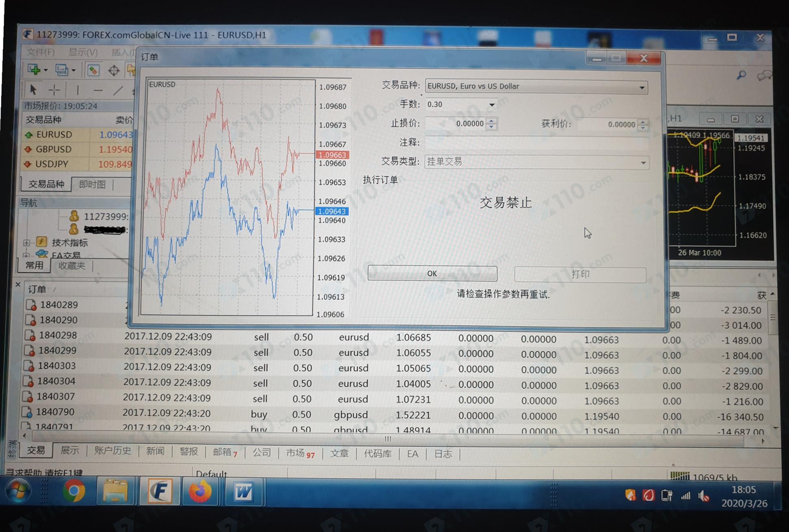Click the 获利价 take profit input field

pyautogui.click(x=608, y=124)
